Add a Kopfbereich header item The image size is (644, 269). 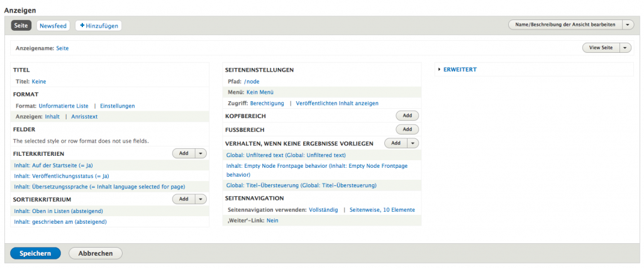coord(407,116)
